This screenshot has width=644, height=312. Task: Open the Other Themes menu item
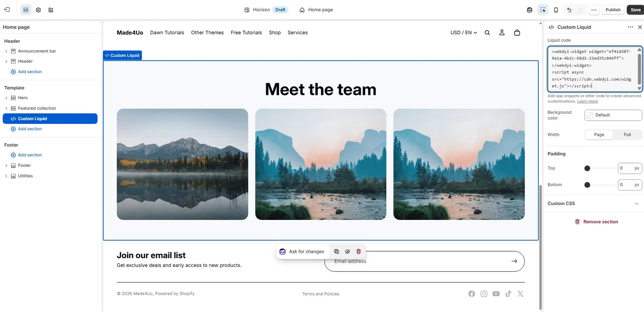(x=207, y=33)
